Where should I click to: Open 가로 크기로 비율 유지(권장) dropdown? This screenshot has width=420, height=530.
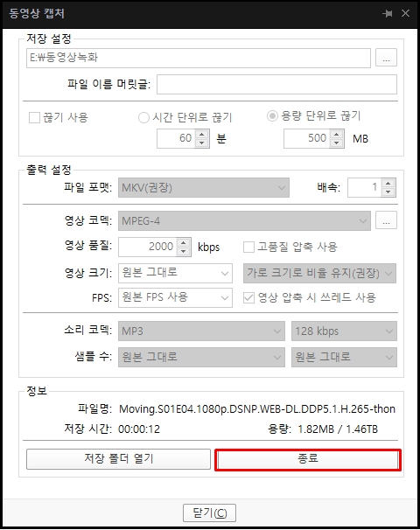click(319, 273)
